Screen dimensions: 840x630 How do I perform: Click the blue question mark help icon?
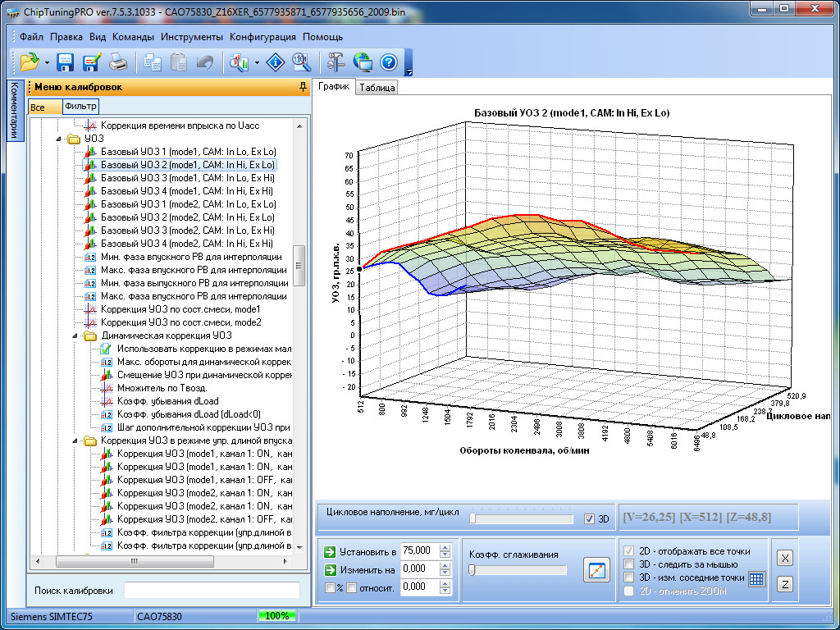[x=389, y=62]
